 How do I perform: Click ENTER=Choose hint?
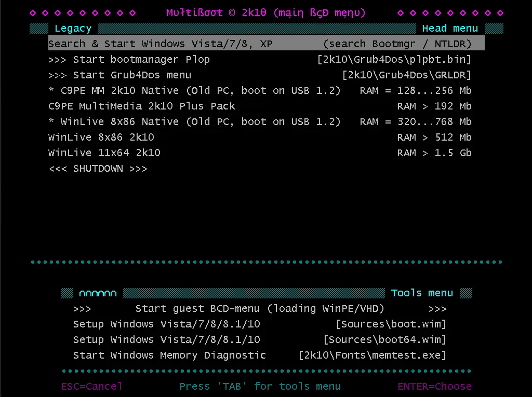click(x=435, y=386)
